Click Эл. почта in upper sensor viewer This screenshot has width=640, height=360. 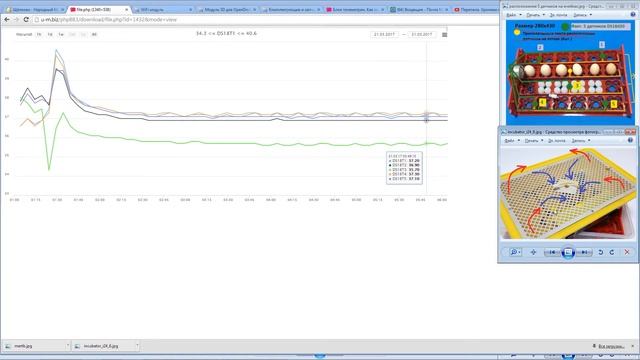[x=558, y=15]
